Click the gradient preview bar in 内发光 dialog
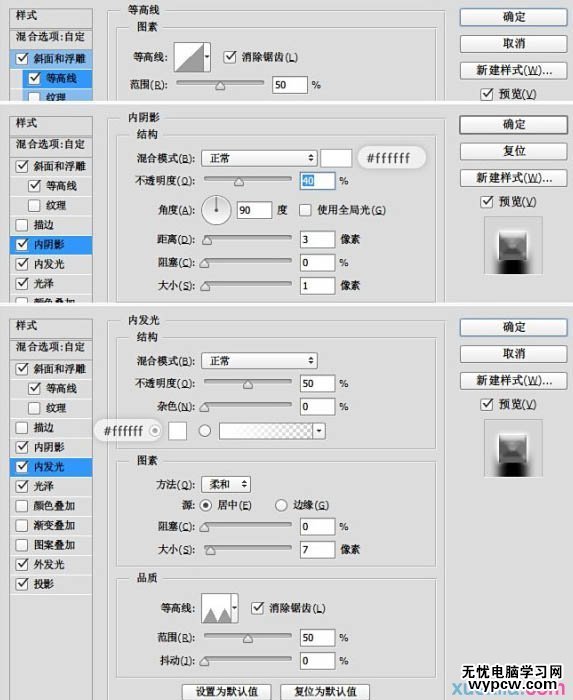 coord(266,431)
